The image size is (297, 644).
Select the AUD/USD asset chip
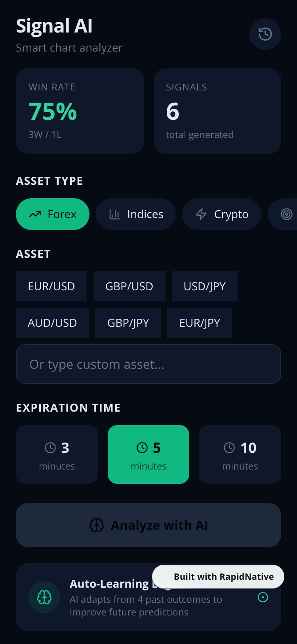[x=52, y=323]
